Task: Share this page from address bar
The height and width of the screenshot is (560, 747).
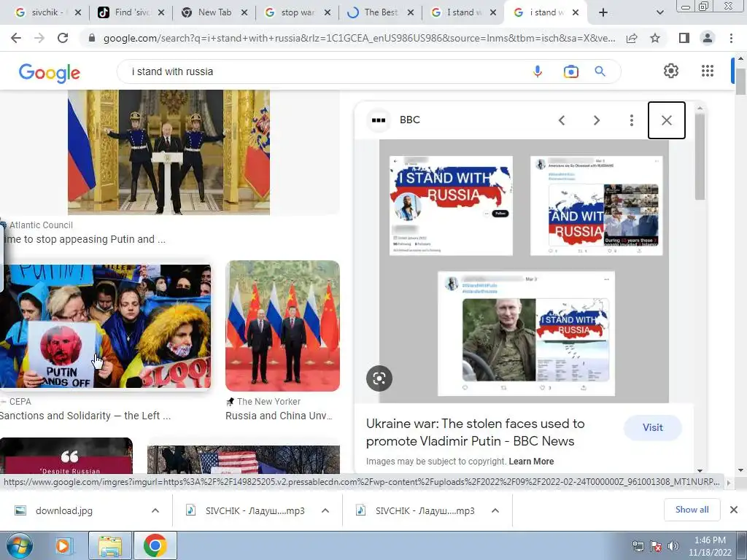Action: 632,38
